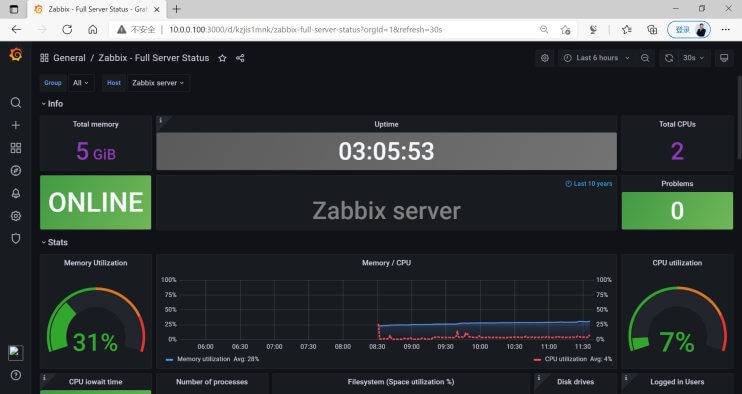Viewport: 742px width, 394px height.
Task: Click the Last 10 years time override label
Action: (589, 184)
